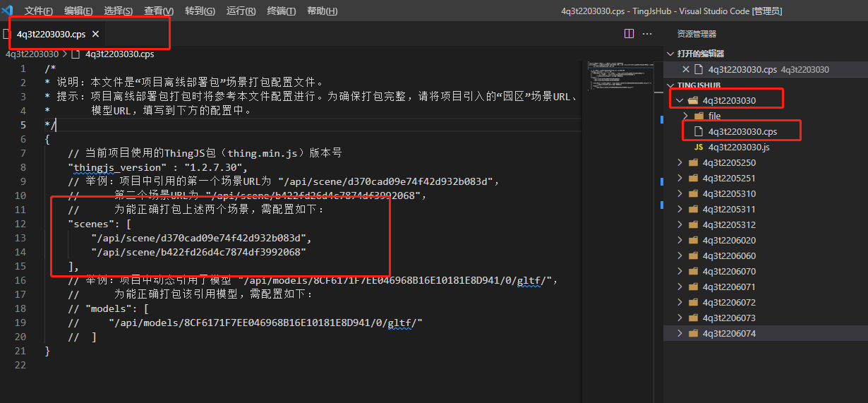Click line number 12 in the gutter

pyautogui.click(x=20, y=224)
